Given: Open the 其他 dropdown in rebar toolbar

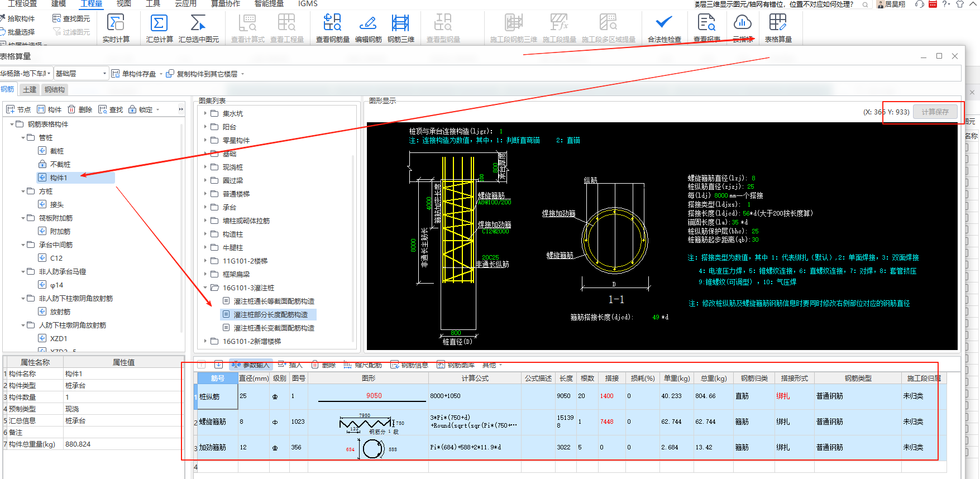Looking at the screenshot, I should tap(492, 365).
